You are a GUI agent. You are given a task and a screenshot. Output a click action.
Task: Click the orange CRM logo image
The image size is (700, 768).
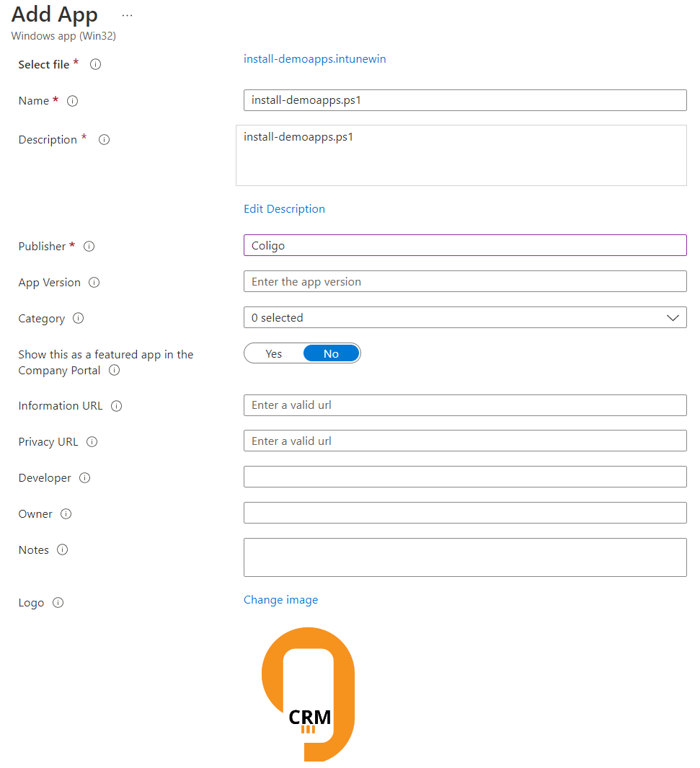point(309,694)
